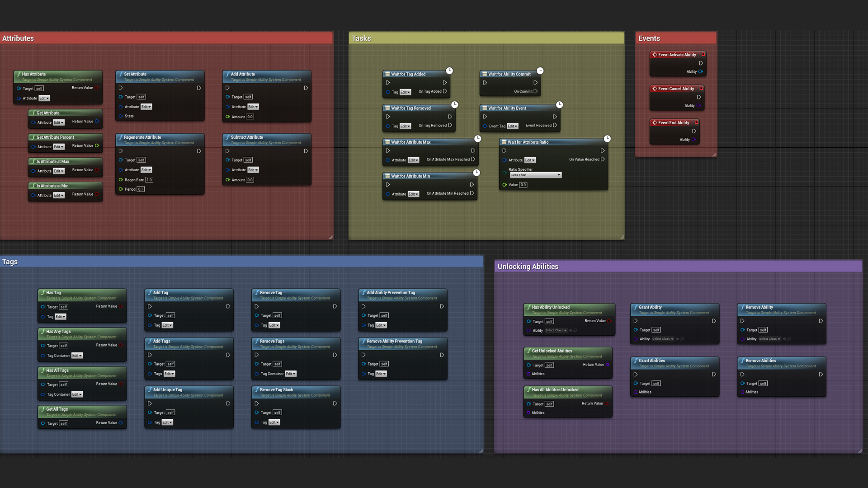Click the resize handle of Attributes comment box
This screenshot has width=868, height=488.
[330, 237]
